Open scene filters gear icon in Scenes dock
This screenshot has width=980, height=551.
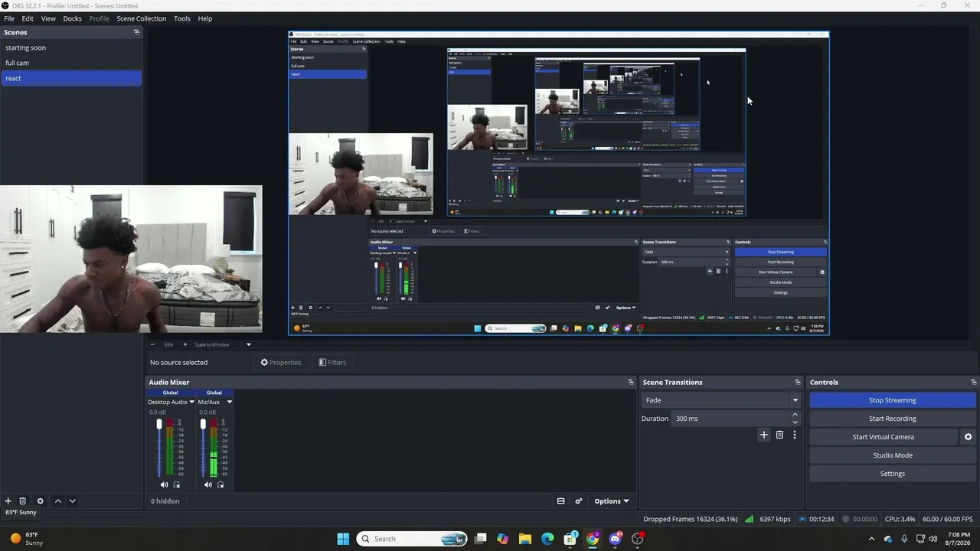tap(41, 501)
